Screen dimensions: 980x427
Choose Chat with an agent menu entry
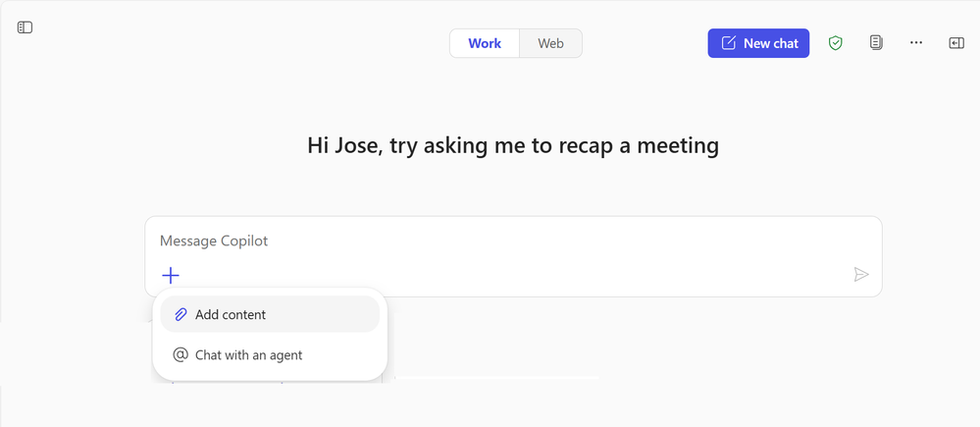(x=270, y=355)
